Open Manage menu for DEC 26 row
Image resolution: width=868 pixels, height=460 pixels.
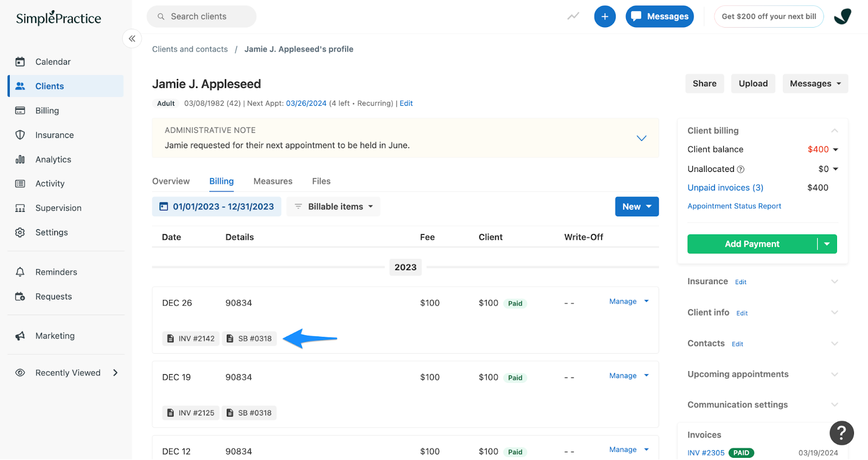coord(629,302)
